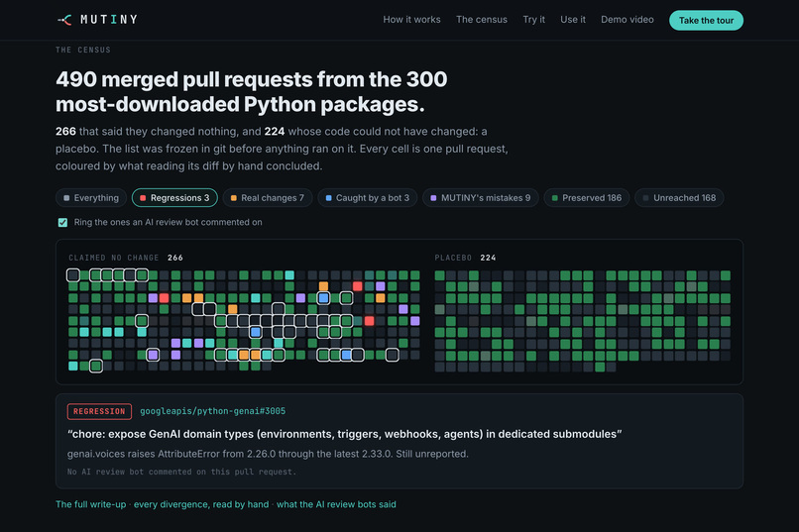Go to The census nav link

tap(482, 20)
